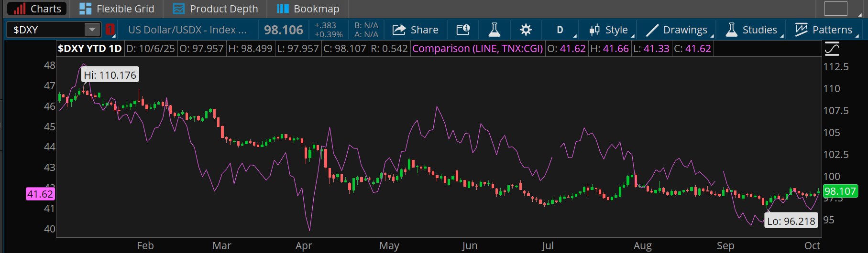Toggle the chart axis scale curve icon
This screenshot has width=868, height=253.
point(832,49)
